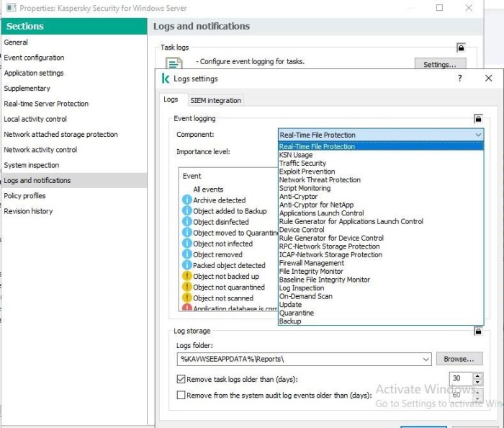Open the System inspection section
The height and width of the screenshot is (428, 504).
(74, 165)
